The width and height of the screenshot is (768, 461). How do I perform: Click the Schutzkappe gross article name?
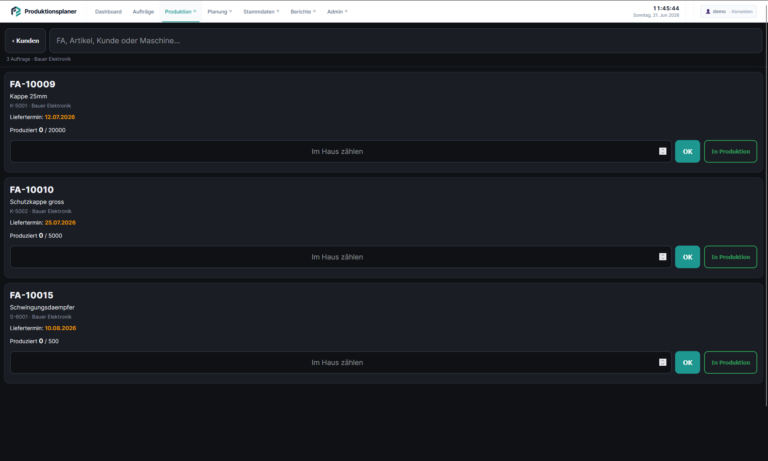click(37, 202)
